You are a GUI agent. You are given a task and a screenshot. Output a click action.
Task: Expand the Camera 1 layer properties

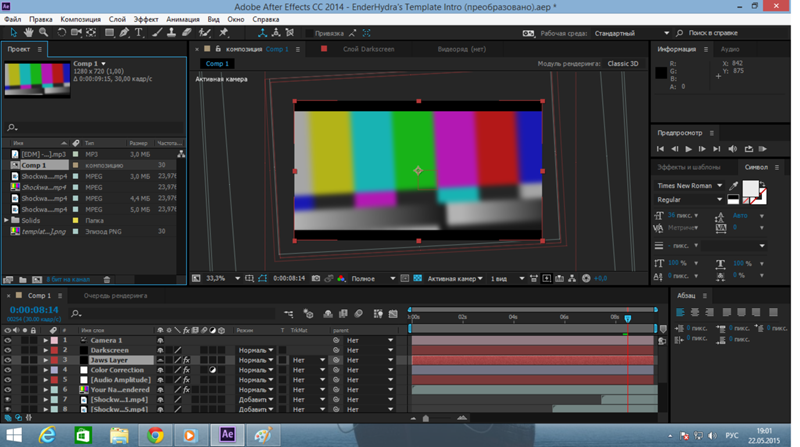point(45,340)
